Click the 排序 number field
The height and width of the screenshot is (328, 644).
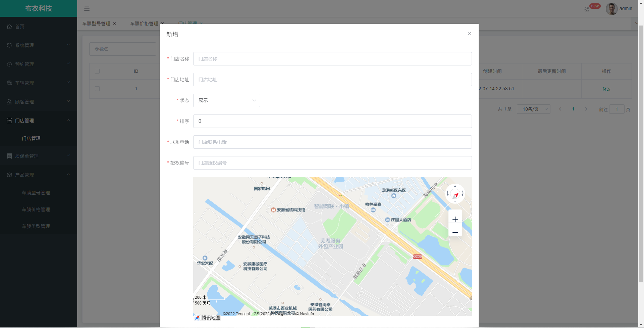(332, 121)
